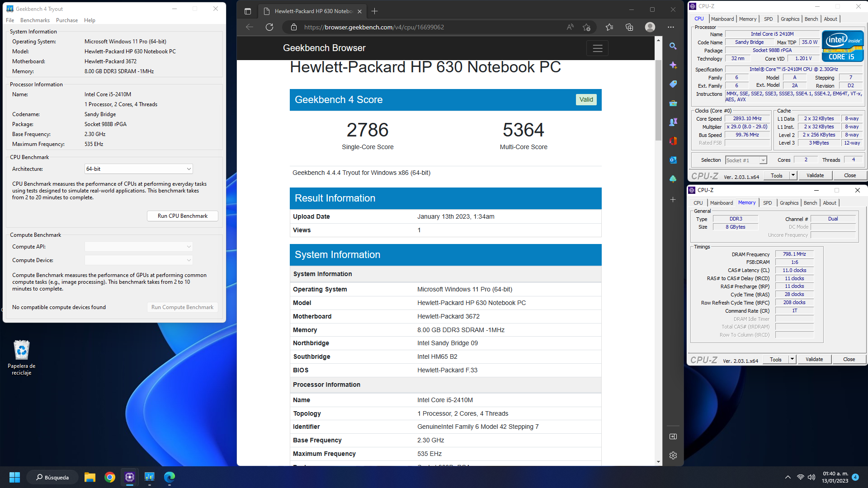Expand the Compute API dropdown

139,247
